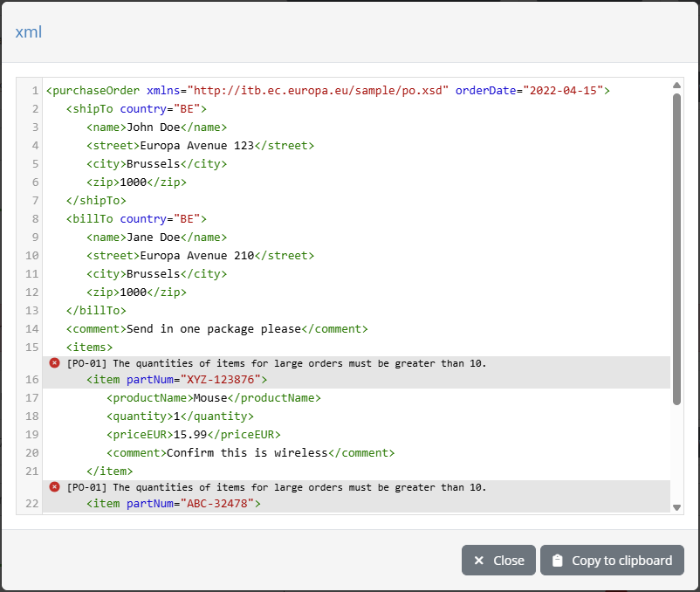700x592 pixels.
Task: Click the xmlns URL attribute value
Action: click(x=318, y=91)
